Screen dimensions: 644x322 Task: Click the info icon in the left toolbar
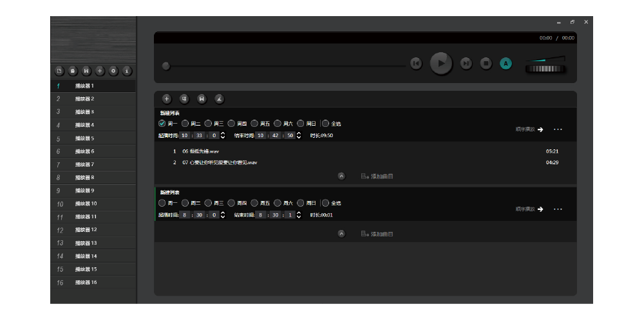tap(127, 70)
